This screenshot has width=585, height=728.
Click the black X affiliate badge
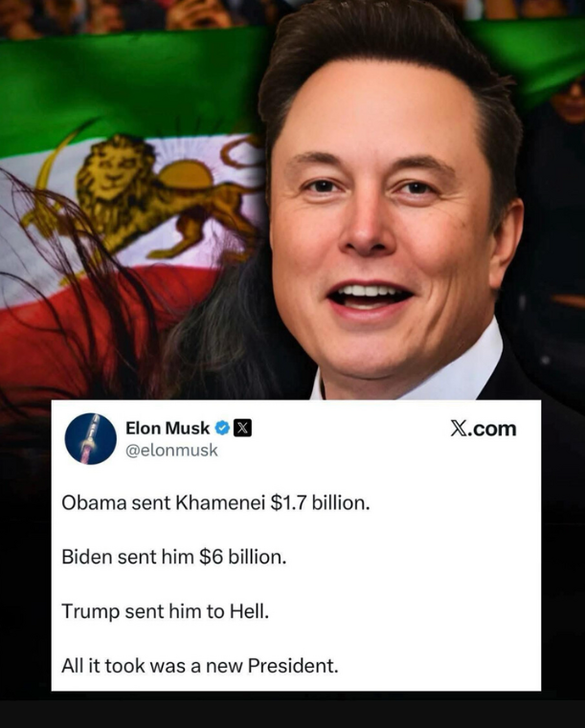242,428
